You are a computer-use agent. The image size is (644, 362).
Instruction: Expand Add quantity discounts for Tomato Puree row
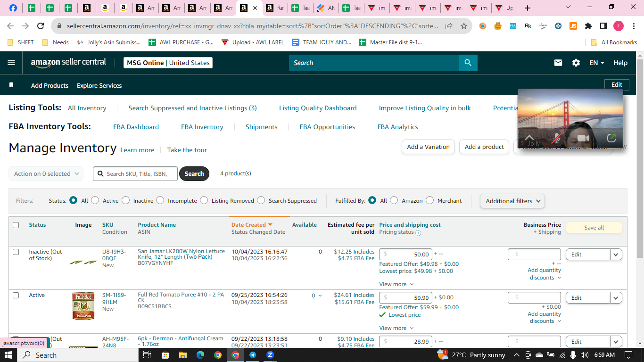(545, 318)
